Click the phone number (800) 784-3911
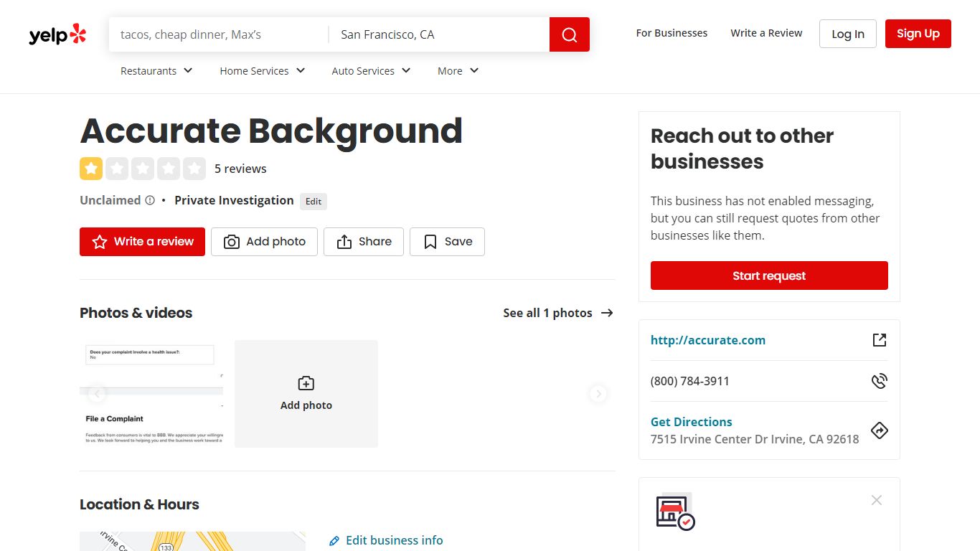 pos(690,381)
